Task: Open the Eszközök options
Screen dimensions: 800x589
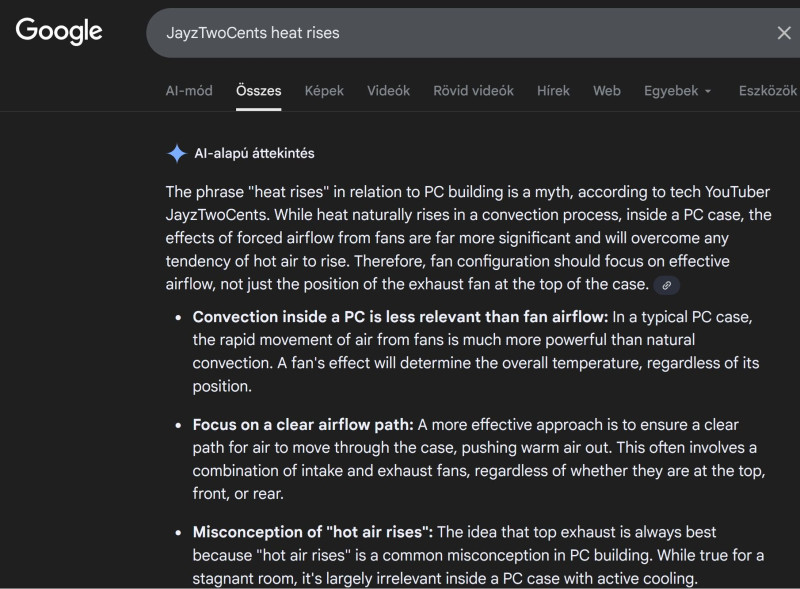Action: point(767,90)
